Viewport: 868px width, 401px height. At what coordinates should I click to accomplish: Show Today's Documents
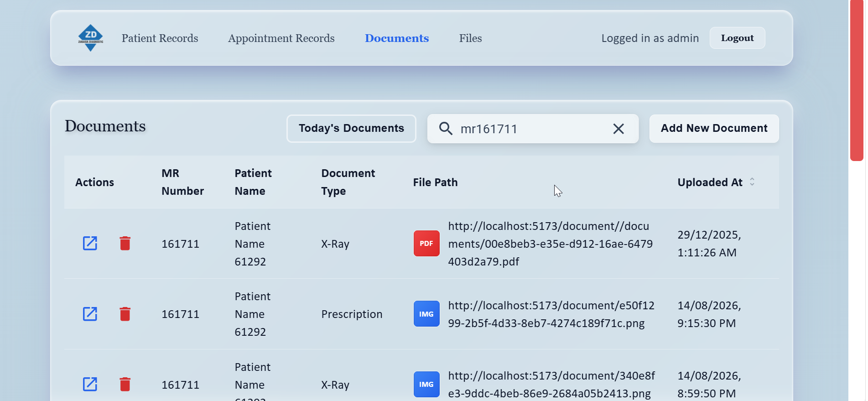pos(351,128)
